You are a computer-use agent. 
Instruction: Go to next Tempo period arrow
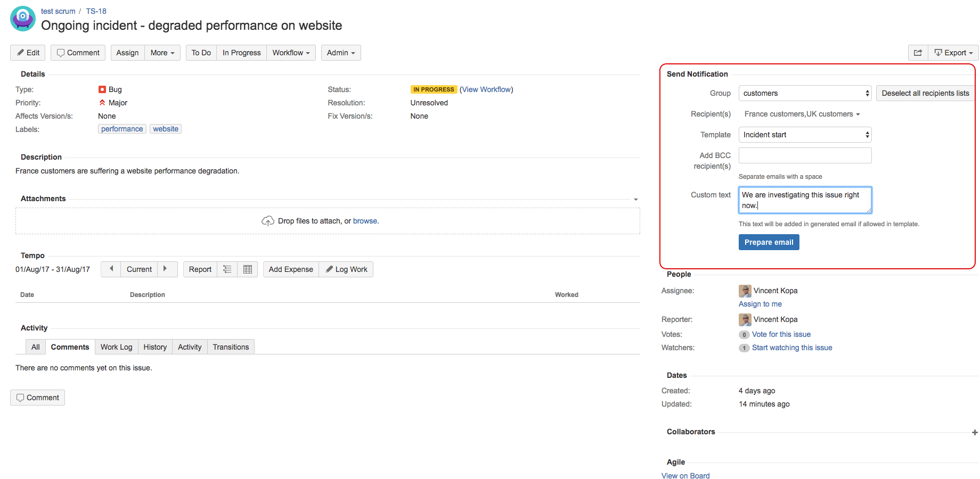coord(166,269)
